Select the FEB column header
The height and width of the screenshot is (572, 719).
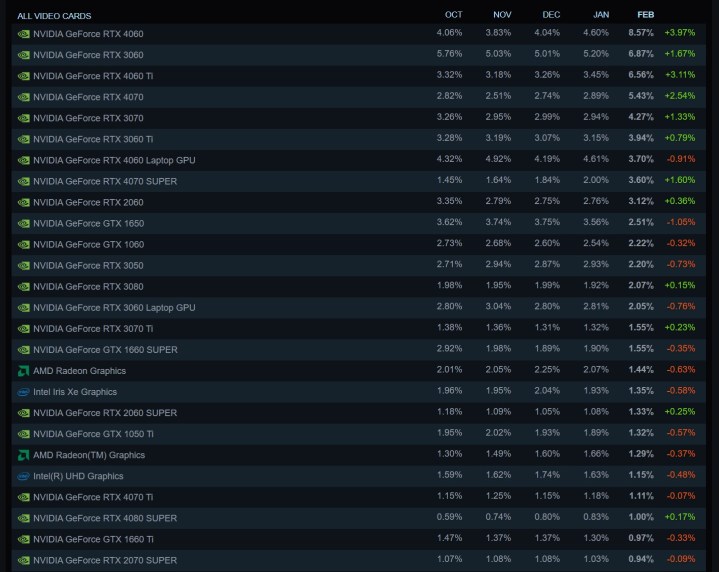point(646,14)
